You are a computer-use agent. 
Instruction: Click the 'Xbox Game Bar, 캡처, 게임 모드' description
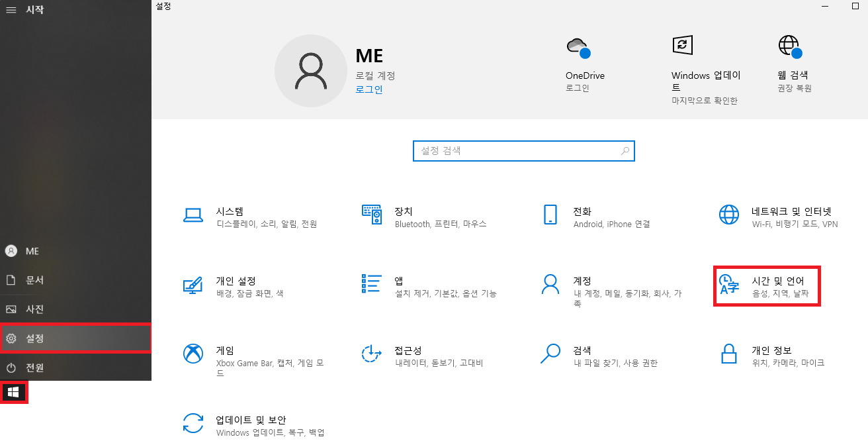(x=270, y=368)
